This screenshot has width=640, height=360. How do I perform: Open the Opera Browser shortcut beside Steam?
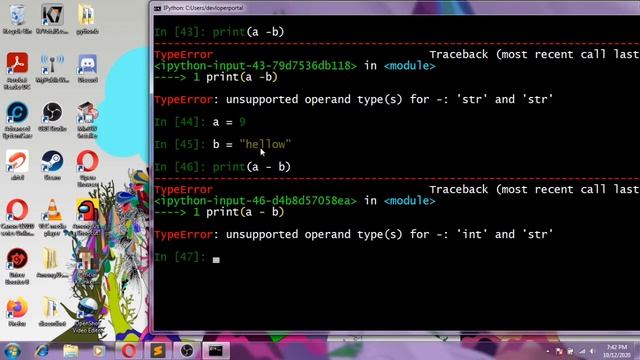tap(87, 169)
